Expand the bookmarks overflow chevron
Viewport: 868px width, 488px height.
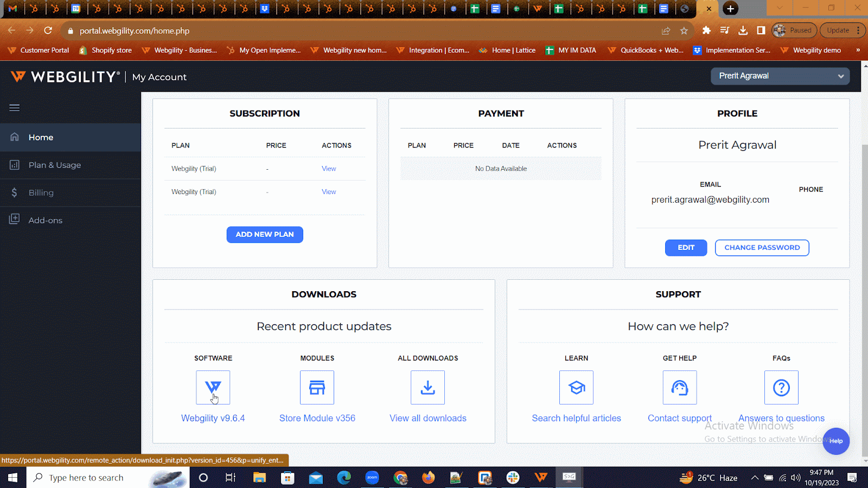(858, 50)
